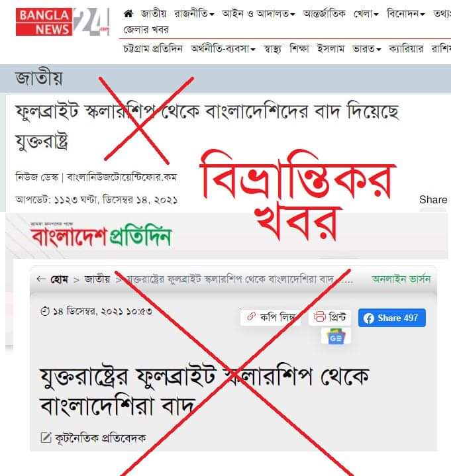Open the জেলার খবর menu item
The width and height of the screenshot is (451, 476).
tap(146, 30)
